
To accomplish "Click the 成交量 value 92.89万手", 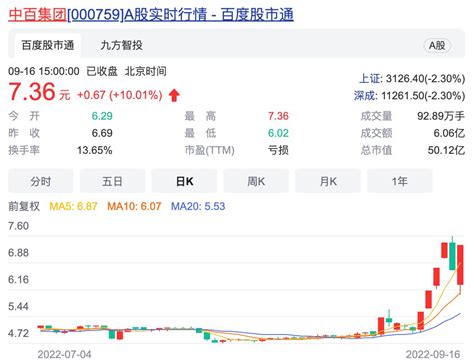I will pyautogui.click(x=441, y=116).
